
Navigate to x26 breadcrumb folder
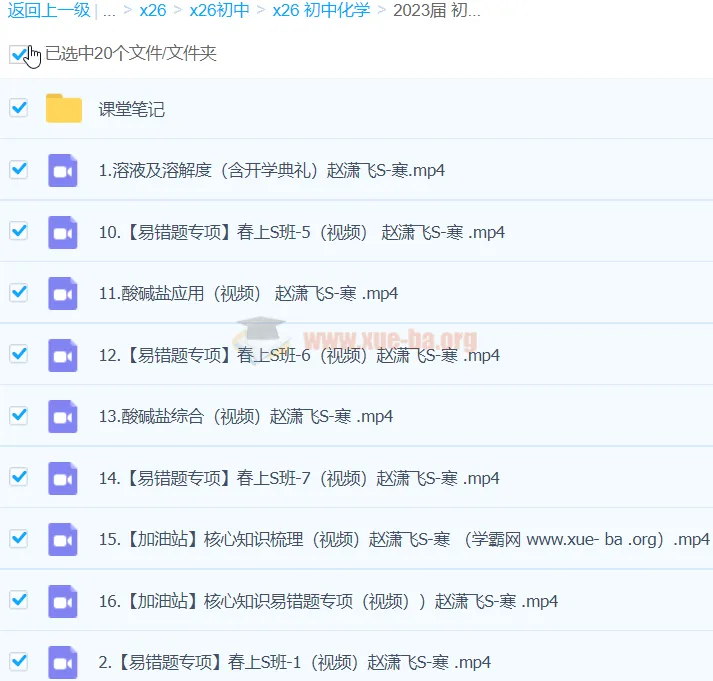point(153,10)
